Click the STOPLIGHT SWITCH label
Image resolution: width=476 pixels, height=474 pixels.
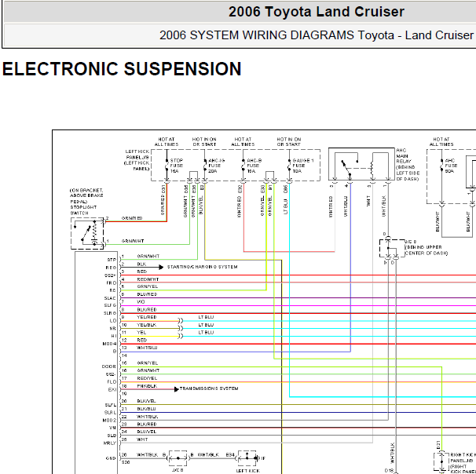83,210
